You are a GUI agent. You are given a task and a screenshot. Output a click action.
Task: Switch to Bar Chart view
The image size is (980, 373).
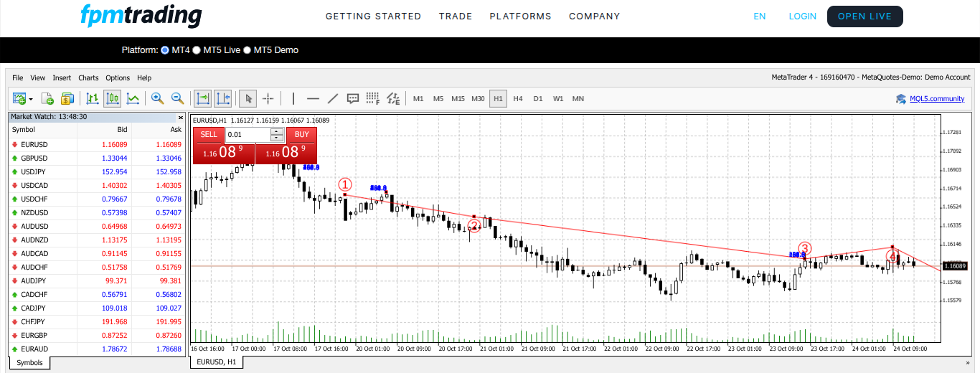[x=93, y=98]
